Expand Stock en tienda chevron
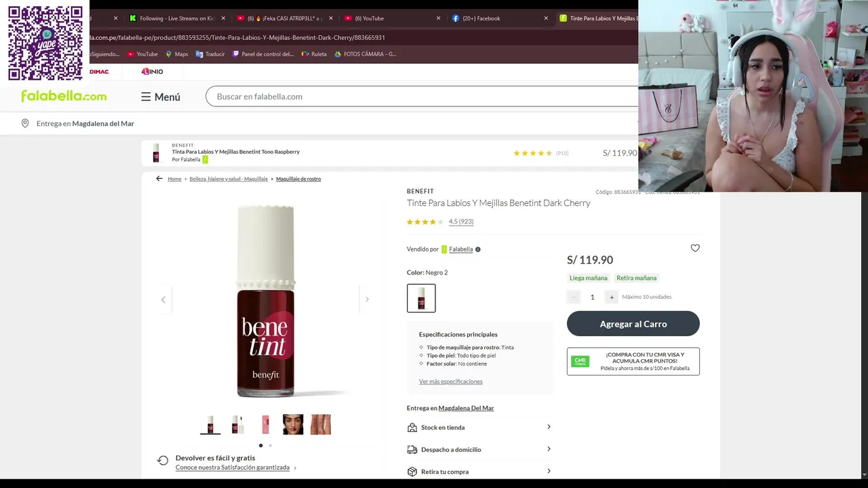Image resolution: width=868 pixels, height=488 pixels. tap(549, 427)
